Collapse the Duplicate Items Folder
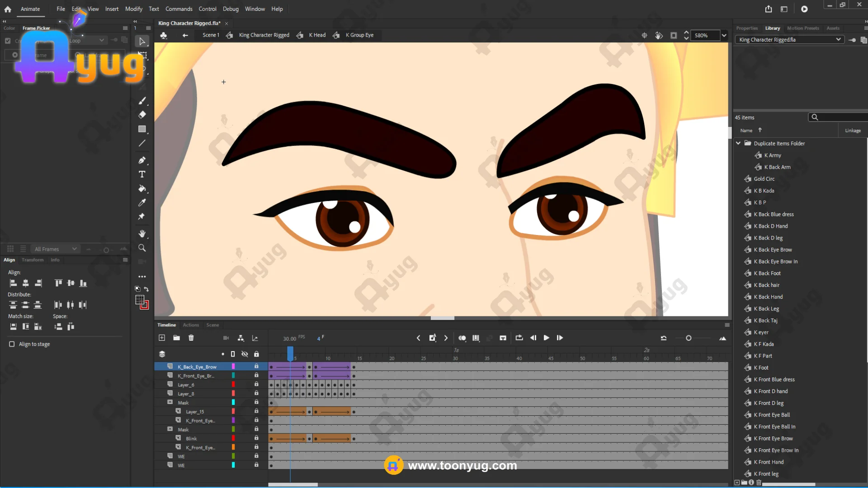Viewport: 868px width, 488px height. (x=738, y=143)
